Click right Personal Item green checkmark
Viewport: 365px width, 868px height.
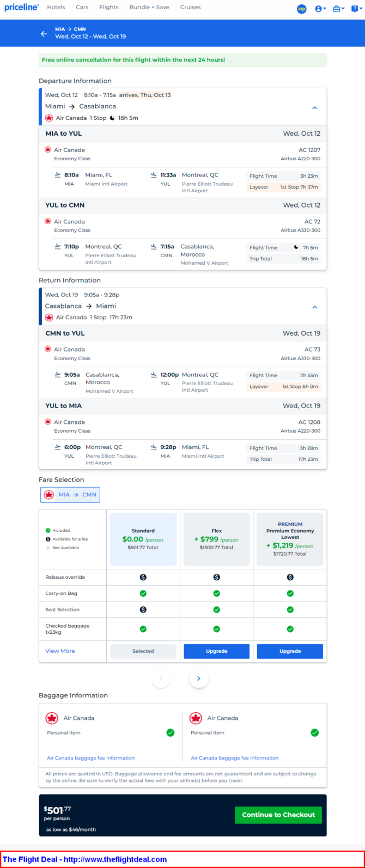coord(314,733)
